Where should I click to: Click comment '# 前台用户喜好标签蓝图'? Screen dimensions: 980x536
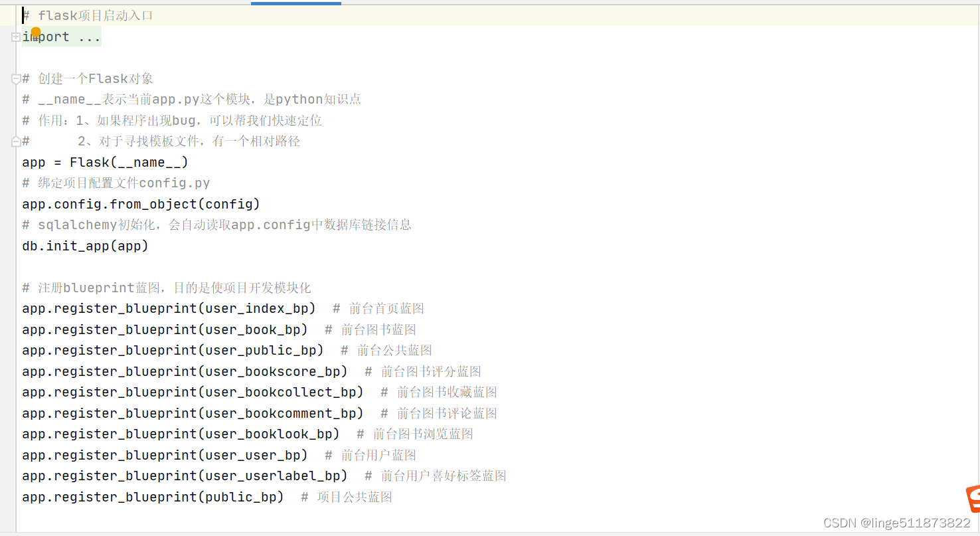(x=436, y=476)
